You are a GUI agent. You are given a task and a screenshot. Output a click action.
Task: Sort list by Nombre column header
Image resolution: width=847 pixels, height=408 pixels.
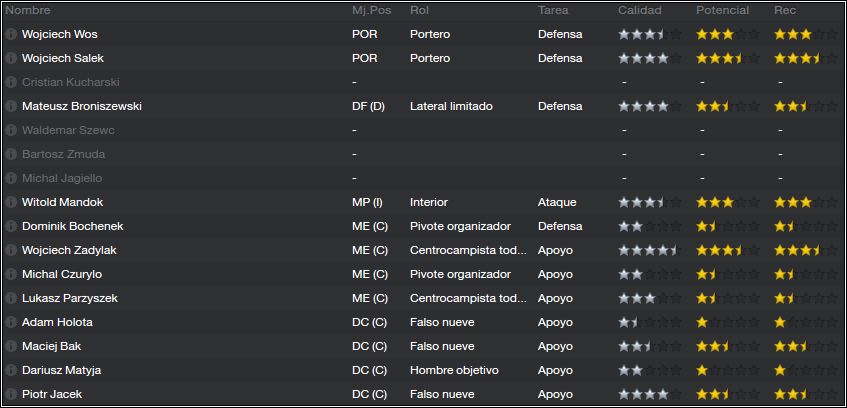click(28, 10)
